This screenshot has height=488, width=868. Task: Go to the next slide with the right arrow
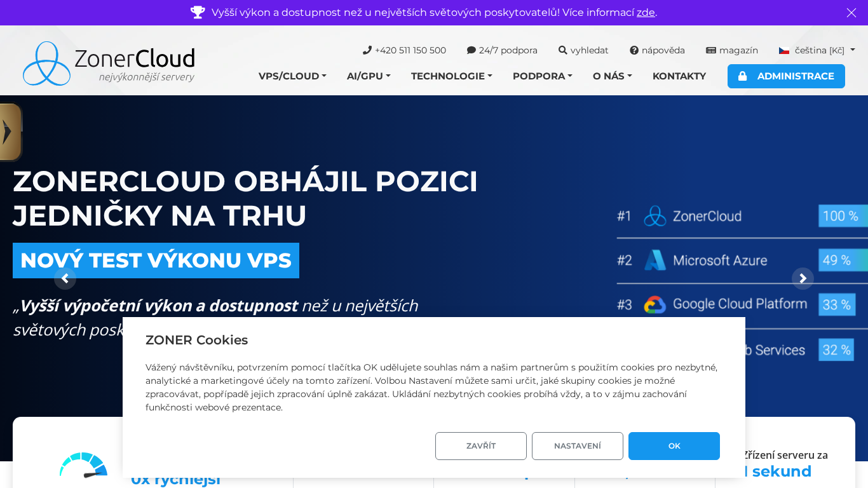pyautogui.click(x=803, y=278)
